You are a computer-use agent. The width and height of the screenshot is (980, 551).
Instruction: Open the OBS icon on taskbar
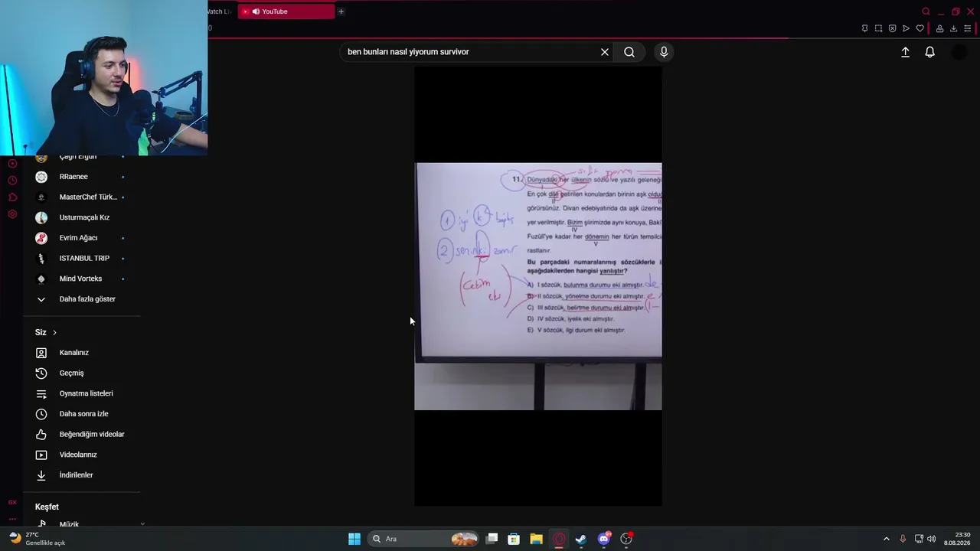click(626, 539)
